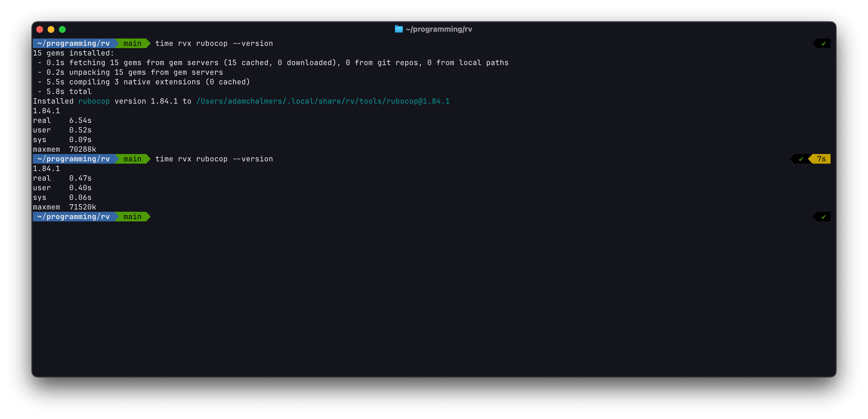Click the green fullscreen window button
868x419 pixels.
(x=62, y=29)
